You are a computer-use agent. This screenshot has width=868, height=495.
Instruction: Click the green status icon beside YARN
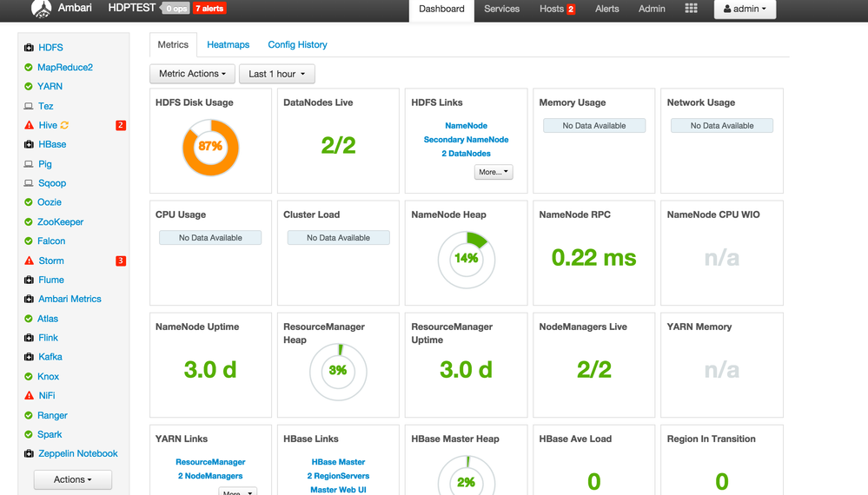[28, 86]
